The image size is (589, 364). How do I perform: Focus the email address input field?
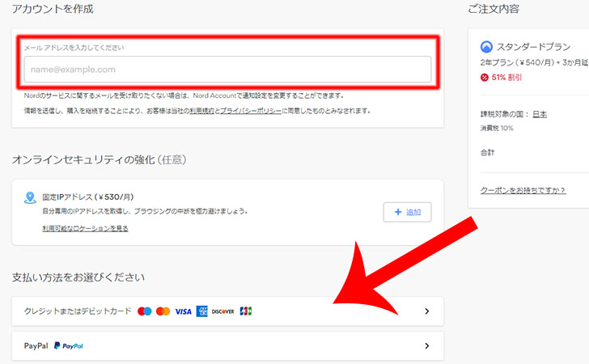click(x=227, y=70)
